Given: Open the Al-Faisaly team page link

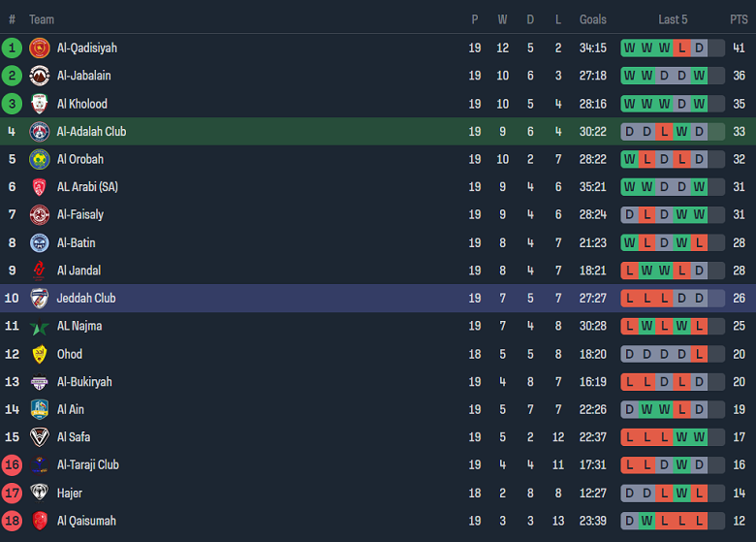Looking at the screenshot, I should click(80, 214).
